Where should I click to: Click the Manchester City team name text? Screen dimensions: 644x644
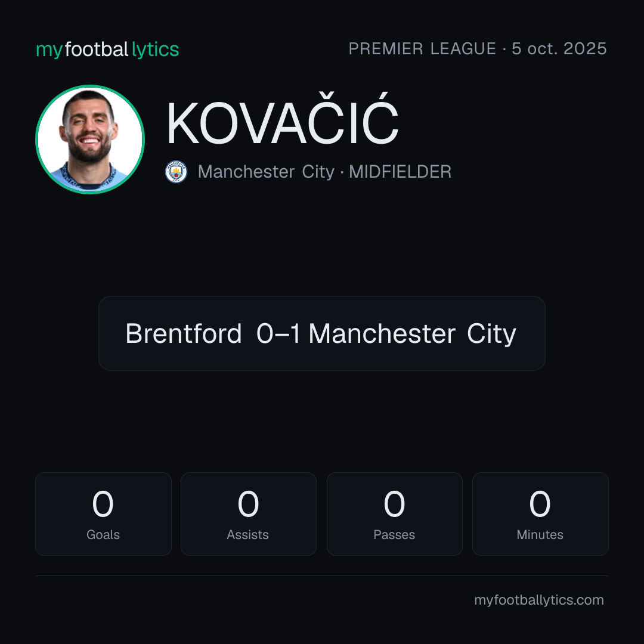pos(266,172)
